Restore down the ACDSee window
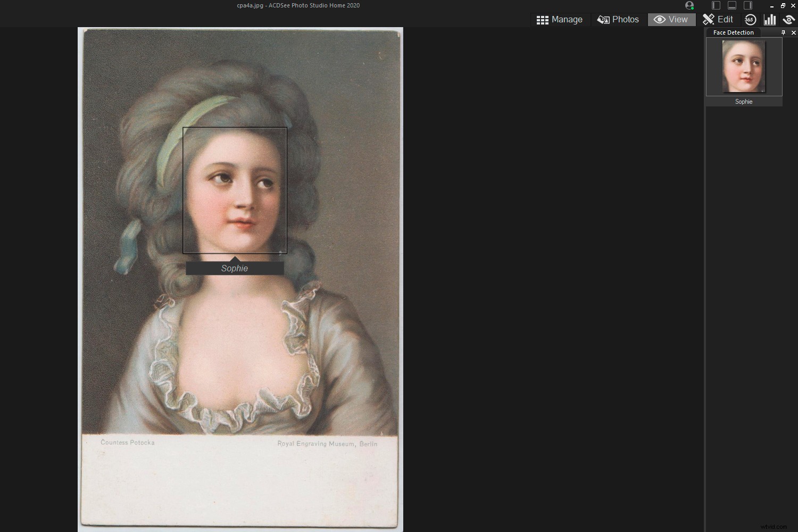The width and height of the screenshot is (798, 532). click(x=783, y=5)
